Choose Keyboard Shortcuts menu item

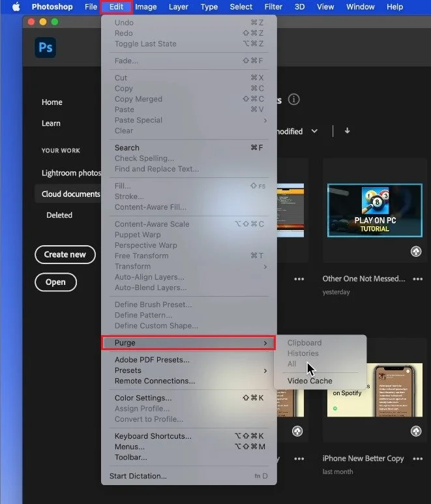pyautogui.click(x=188, y=436)
